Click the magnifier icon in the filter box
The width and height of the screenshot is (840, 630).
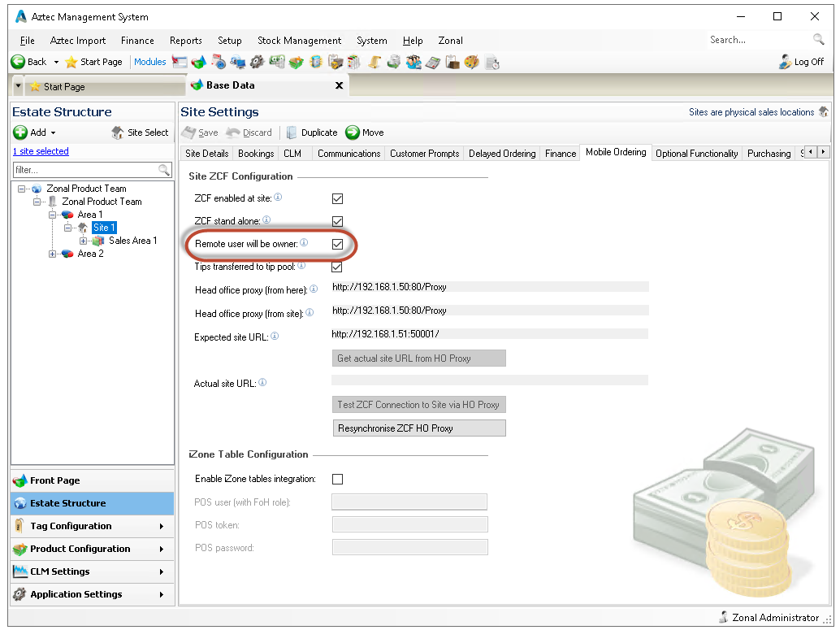[x=164, y=170]
